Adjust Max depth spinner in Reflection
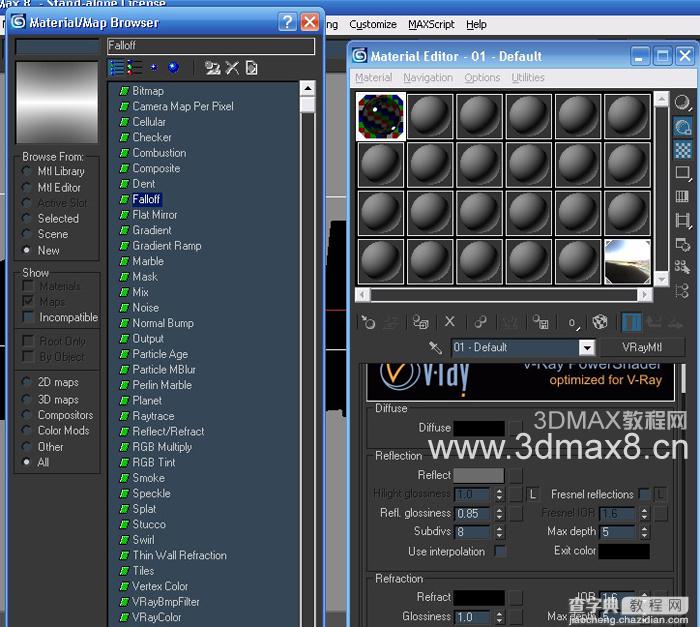 pyautogui.click(x=644, y=531)
